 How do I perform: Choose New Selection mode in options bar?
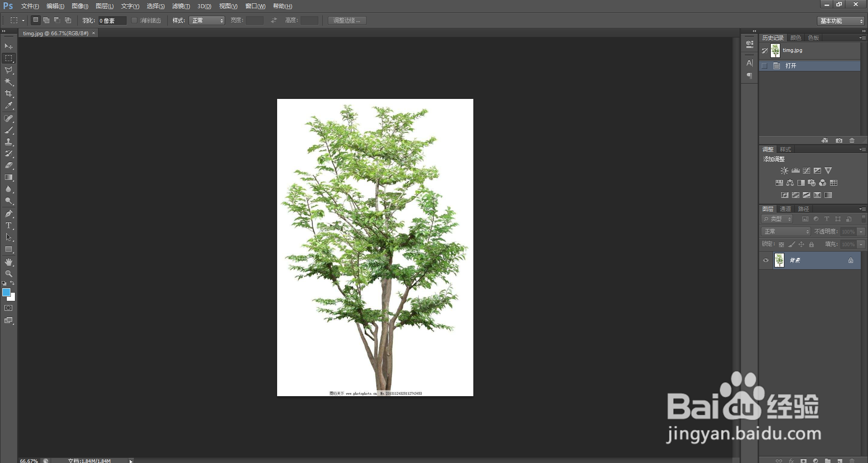(x=36, y=20)
